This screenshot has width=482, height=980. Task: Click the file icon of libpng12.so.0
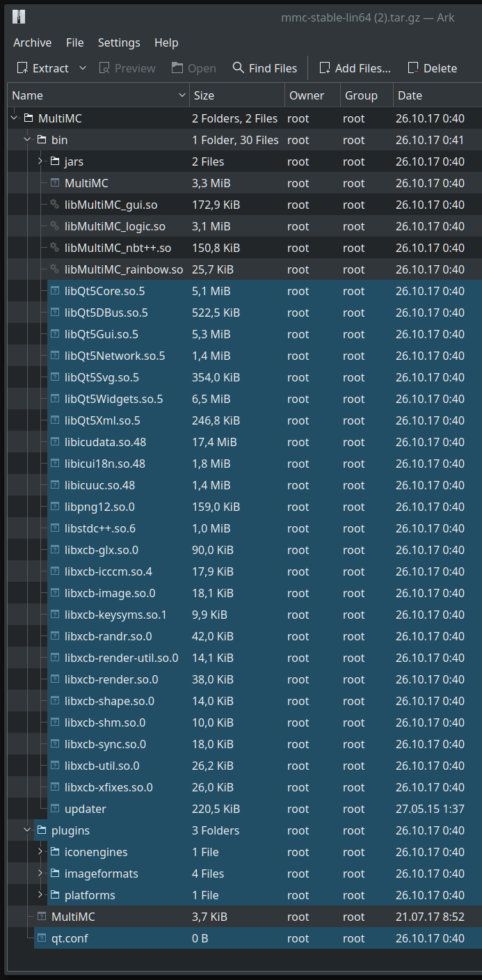pos(55,507)
